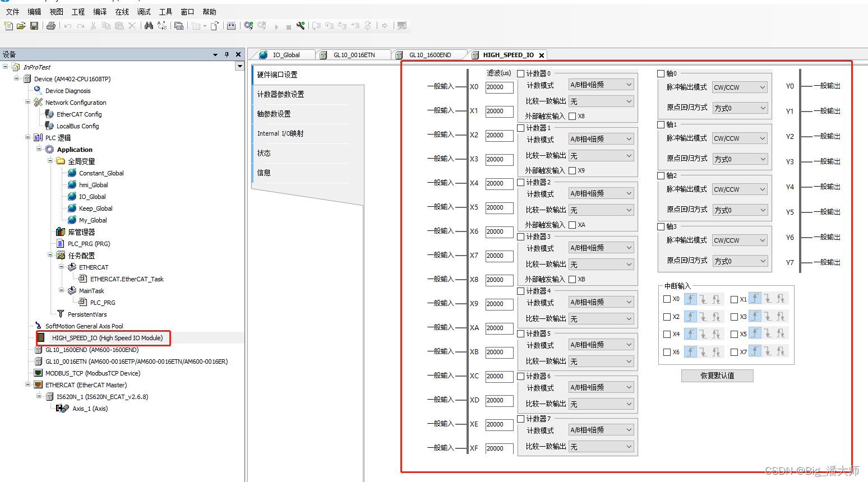Open 轴0 脉冲输出模式 CW/CCW dropdown
868x482 pixels.
(740, 87)
